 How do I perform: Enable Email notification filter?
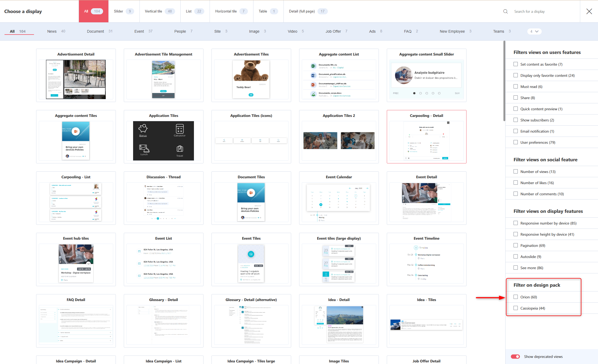pos(516,131)
